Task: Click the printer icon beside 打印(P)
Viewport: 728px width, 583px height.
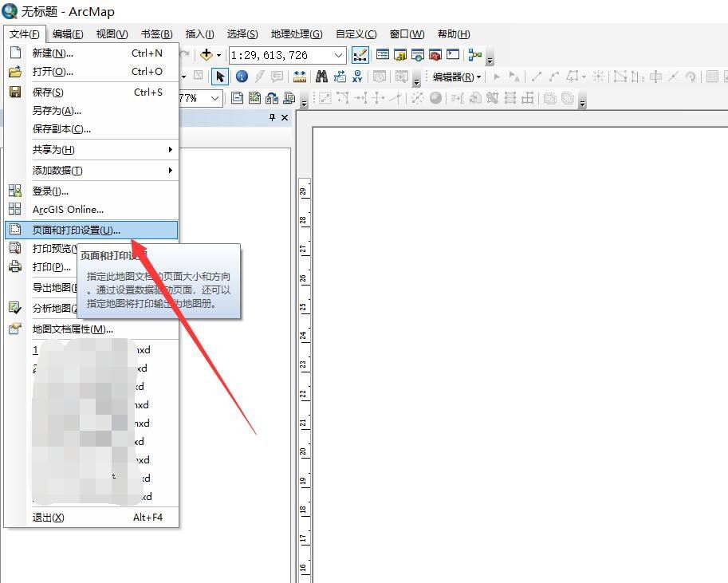Action: pyautogui.click(x=15, y=266)
